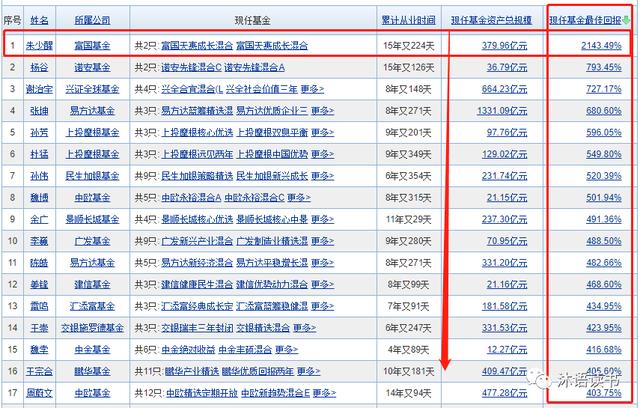Sort by 所属公司 column header
The image size is (640, 408).
[x=92, y=20]
